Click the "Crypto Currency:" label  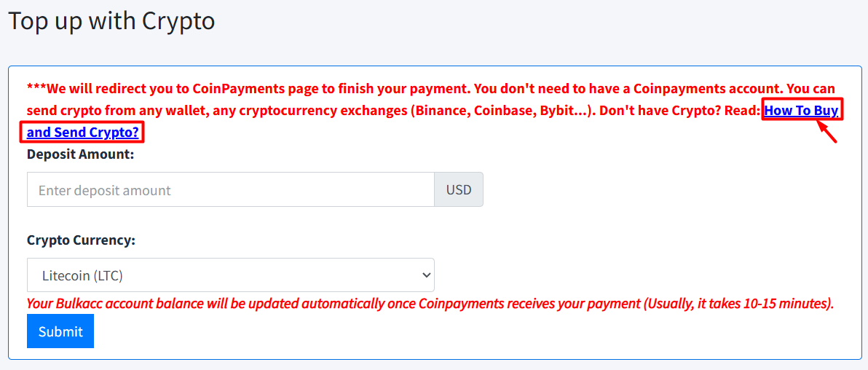[81, 240]
